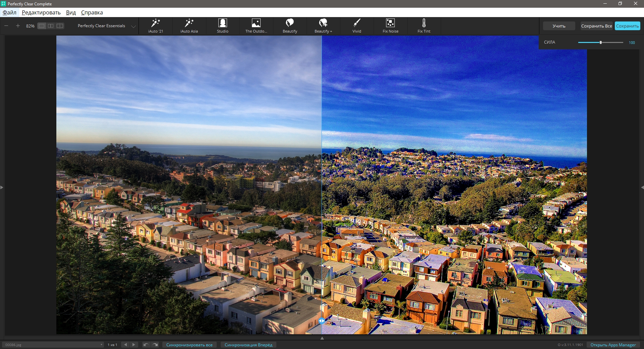644x349 pixels.
Task: Click the 82% zoom level
Action: tap(30, 26)
